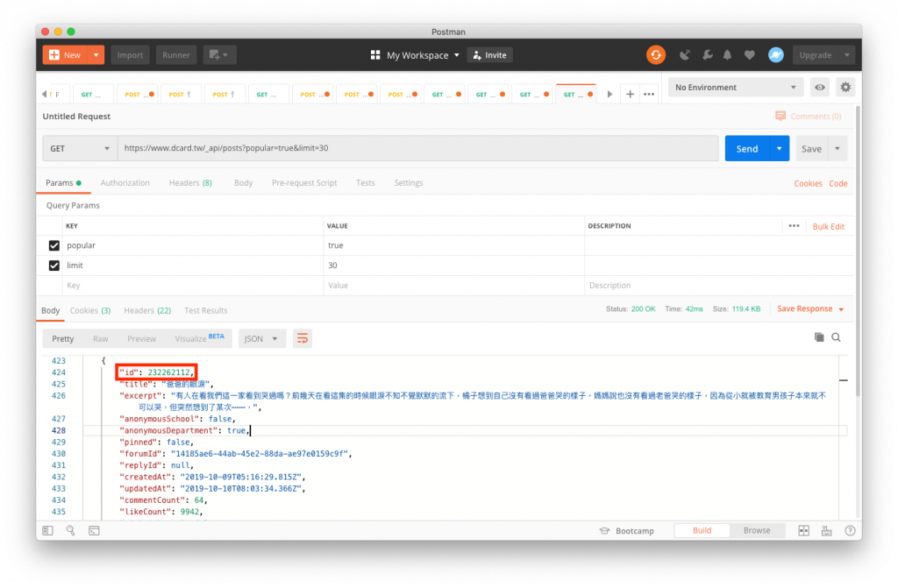The image size is (898, 588).
Task: Open the Code link
Action: click(x=837, y=184)
